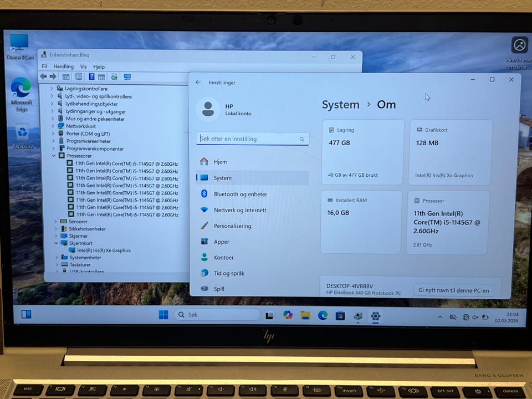Expand Lydbehandlingsobjekter node
Image resolution: width=532 pixels, height=399 pixels.
point(52,104)
